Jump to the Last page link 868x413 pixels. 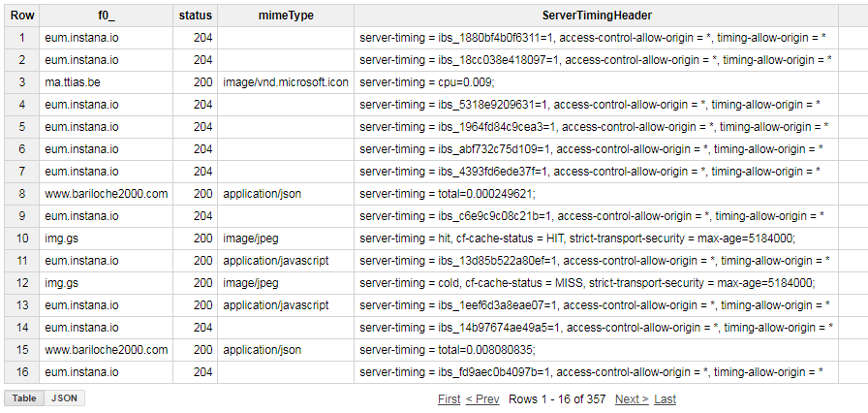click(665, 399)
